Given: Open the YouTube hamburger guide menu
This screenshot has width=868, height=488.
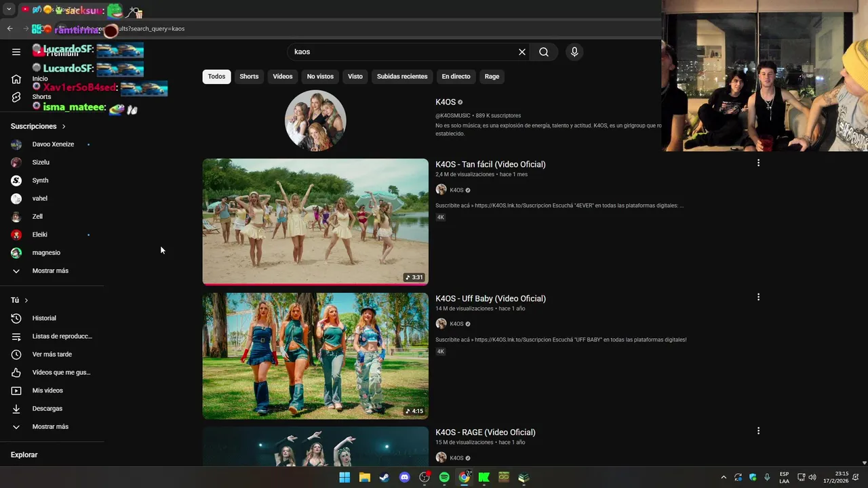Looking at the screenshot, I should [16, 52].
